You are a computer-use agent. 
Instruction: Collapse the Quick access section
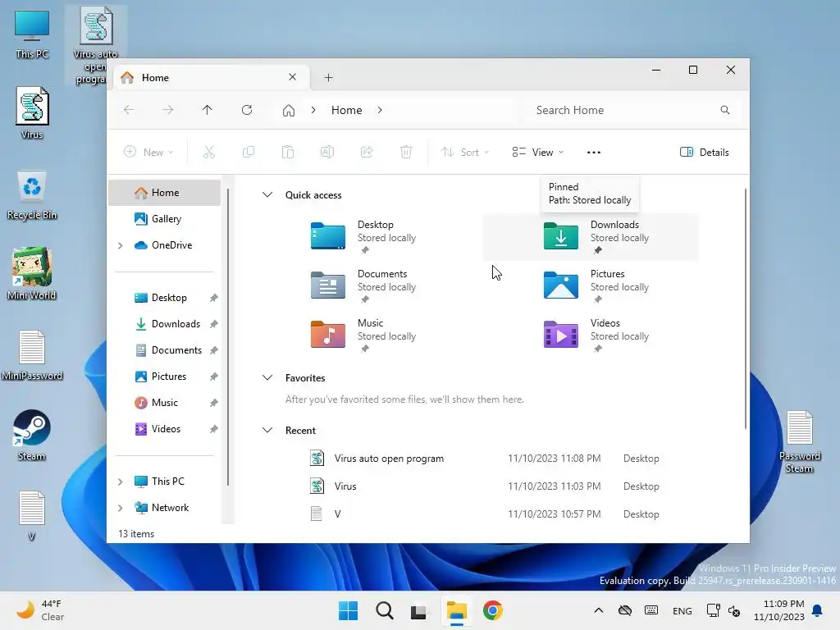coord(267,194)
